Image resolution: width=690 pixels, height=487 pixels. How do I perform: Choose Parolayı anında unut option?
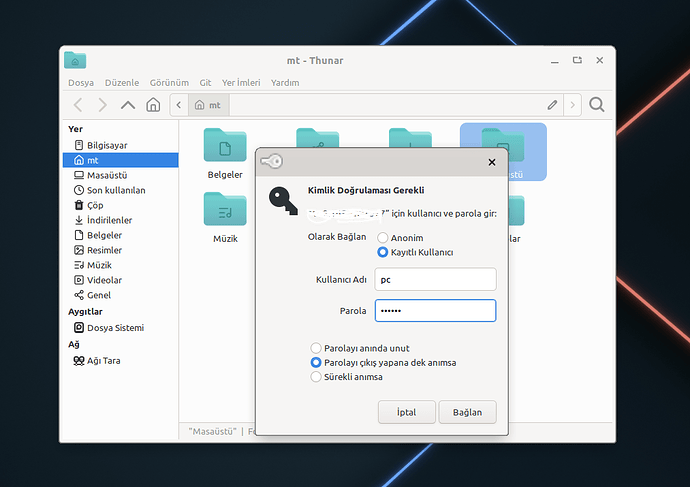click(317, 348)
